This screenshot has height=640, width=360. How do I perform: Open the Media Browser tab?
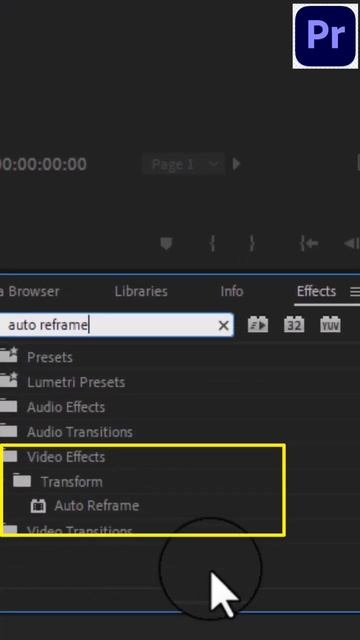click(x=29, y=291)
